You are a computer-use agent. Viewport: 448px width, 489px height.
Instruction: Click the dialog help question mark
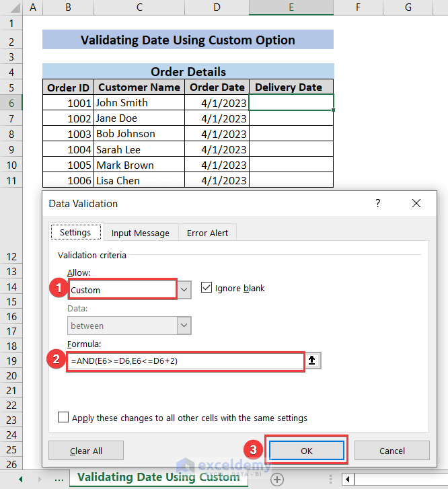378,203
